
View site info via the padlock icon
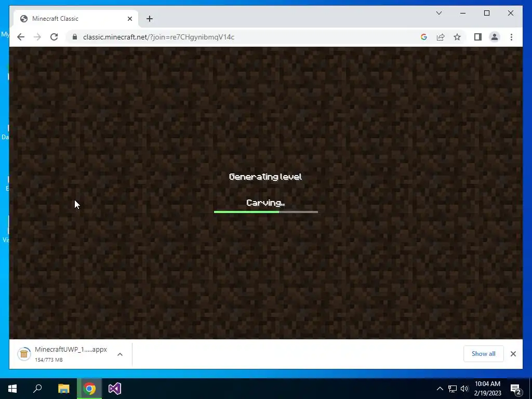tap(75, 37)
